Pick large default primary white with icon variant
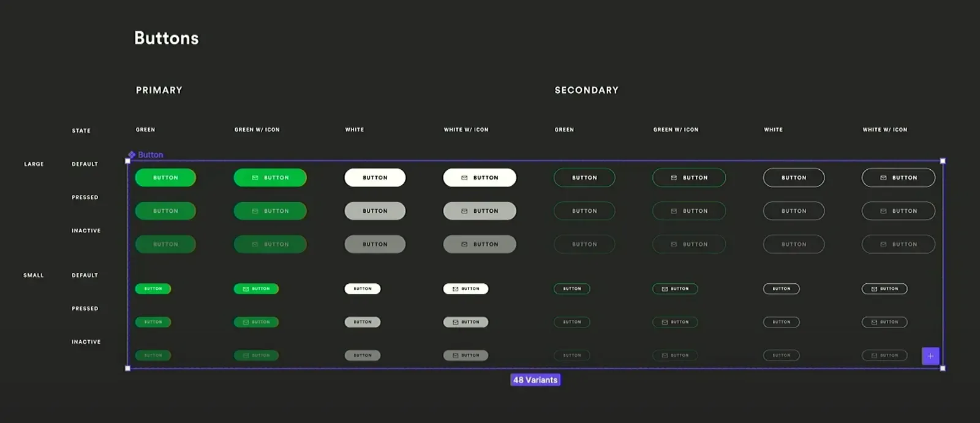980x423 pixels. [480, 178]
